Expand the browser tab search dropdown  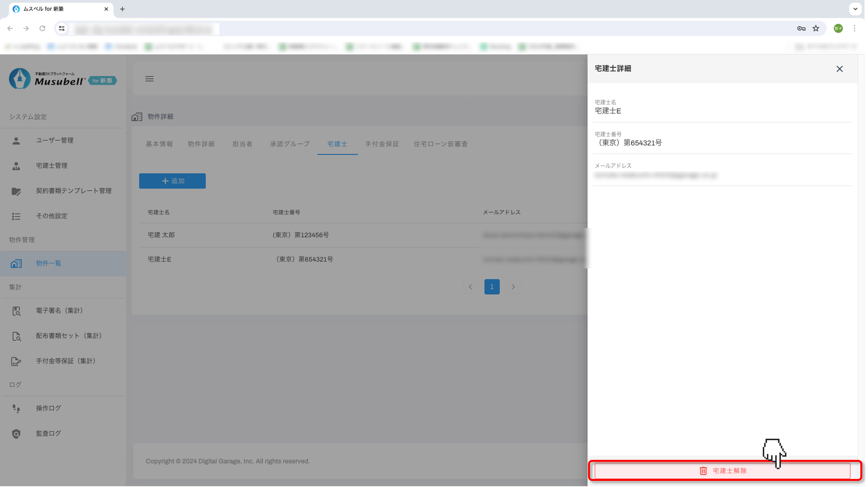click(x=855, y=9)
